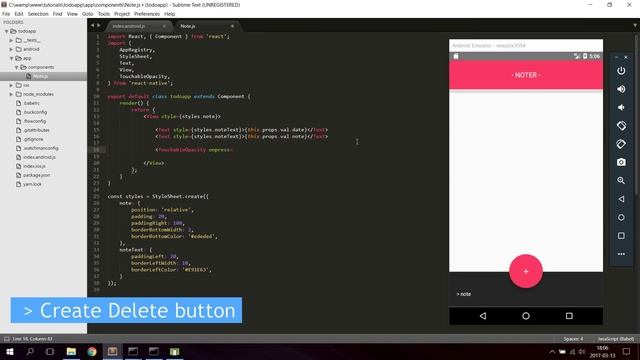Screen dimensions: 640x360
Task: Tap Android home button in navigation bar
Action: click(x=526, y=316)
